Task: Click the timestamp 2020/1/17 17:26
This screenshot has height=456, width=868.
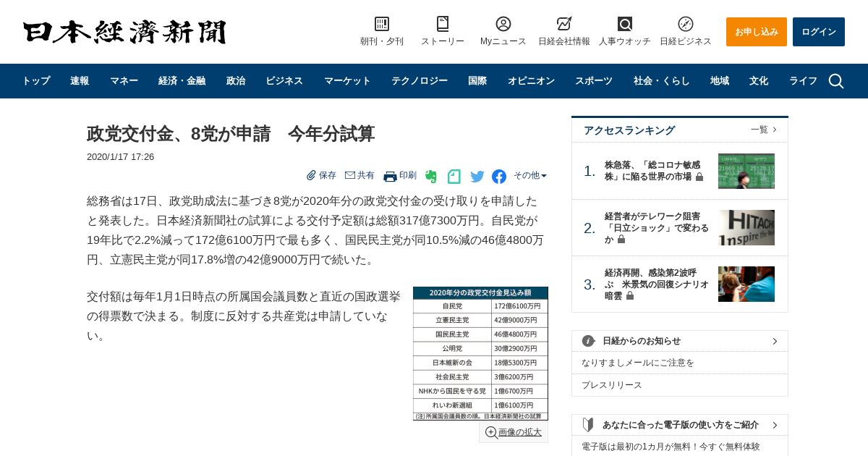Action: pos(120,157)
